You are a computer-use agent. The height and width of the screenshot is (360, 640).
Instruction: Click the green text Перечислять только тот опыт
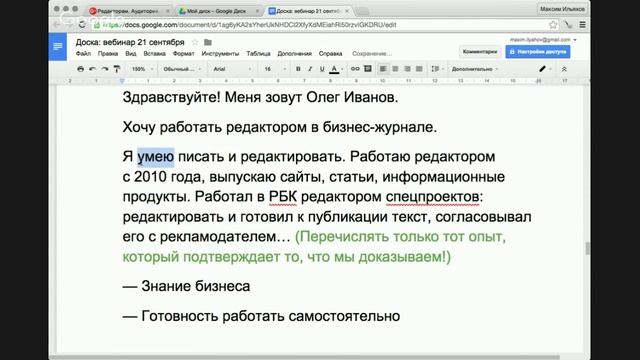point(400,237)
